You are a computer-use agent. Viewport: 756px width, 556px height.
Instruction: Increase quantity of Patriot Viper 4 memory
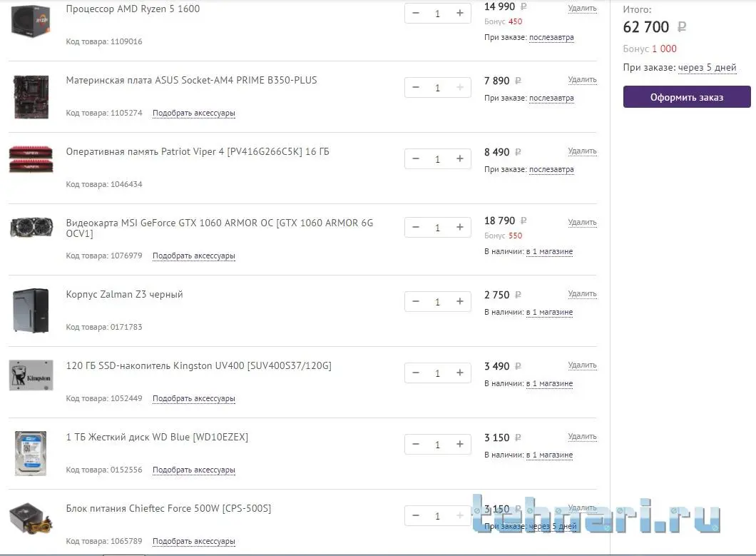coord(460,158)
